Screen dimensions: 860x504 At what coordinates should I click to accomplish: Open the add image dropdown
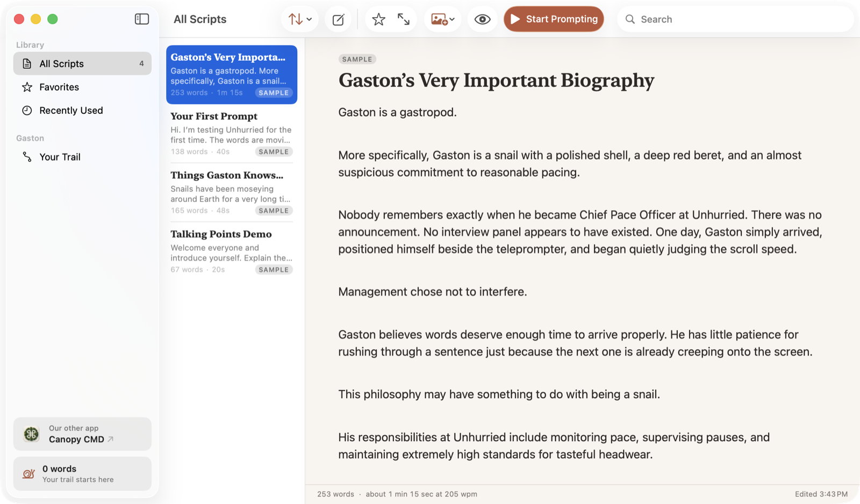442,19
